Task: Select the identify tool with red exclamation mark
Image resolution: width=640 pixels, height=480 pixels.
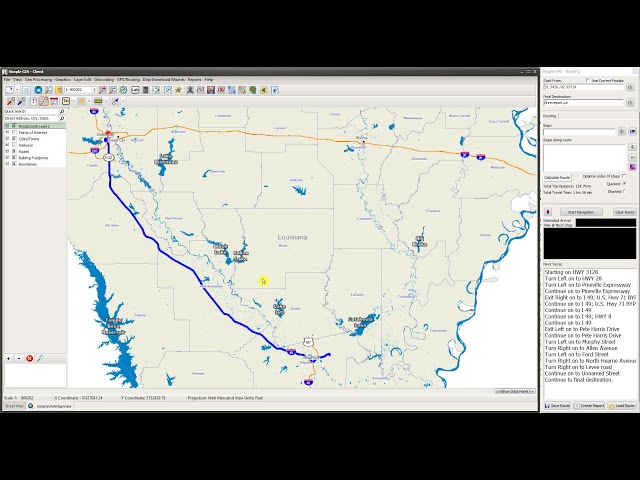Action: pos(33,101)
